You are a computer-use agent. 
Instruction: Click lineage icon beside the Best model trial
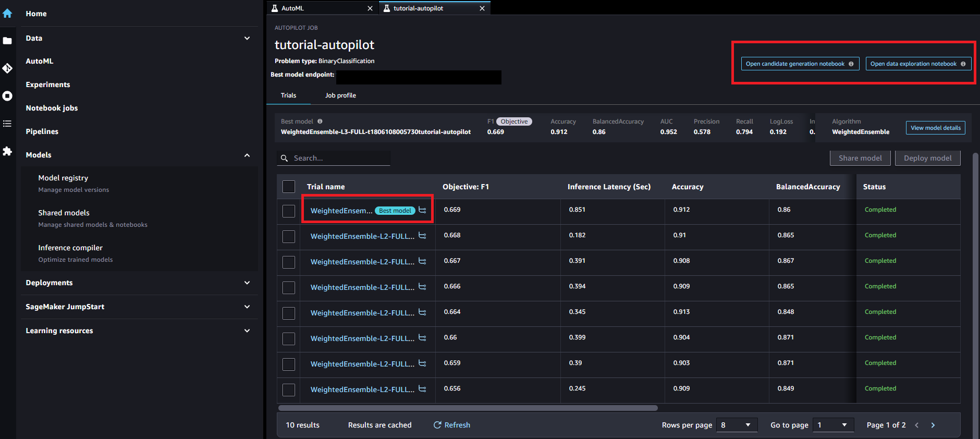point(422,210)
